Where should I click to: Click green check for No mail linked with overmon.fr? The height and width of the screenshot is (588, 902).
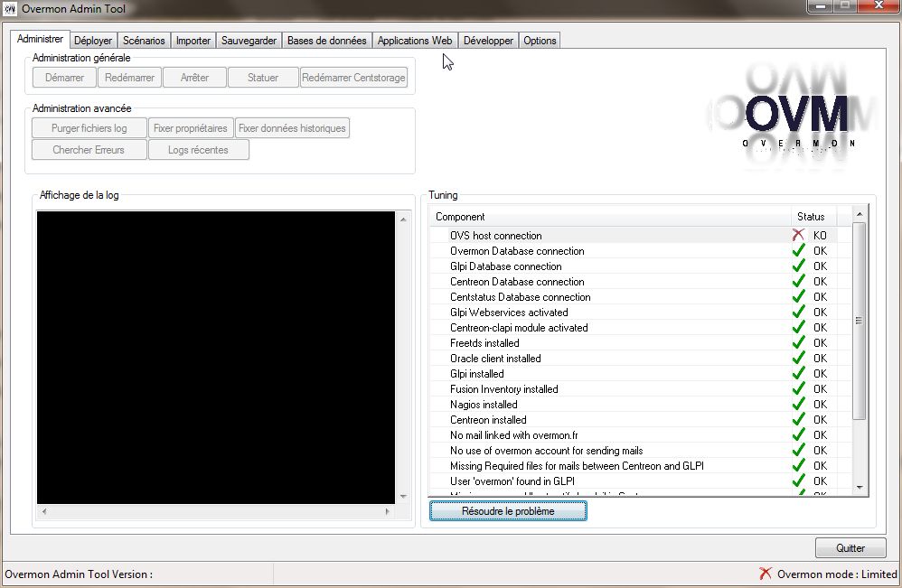[798, 434]
